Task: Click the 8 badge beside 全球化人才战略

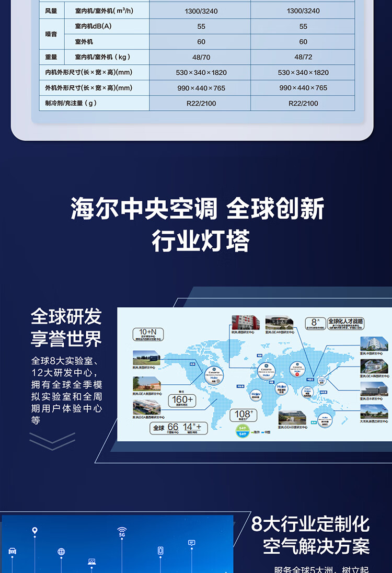Action: click(315, 324)
